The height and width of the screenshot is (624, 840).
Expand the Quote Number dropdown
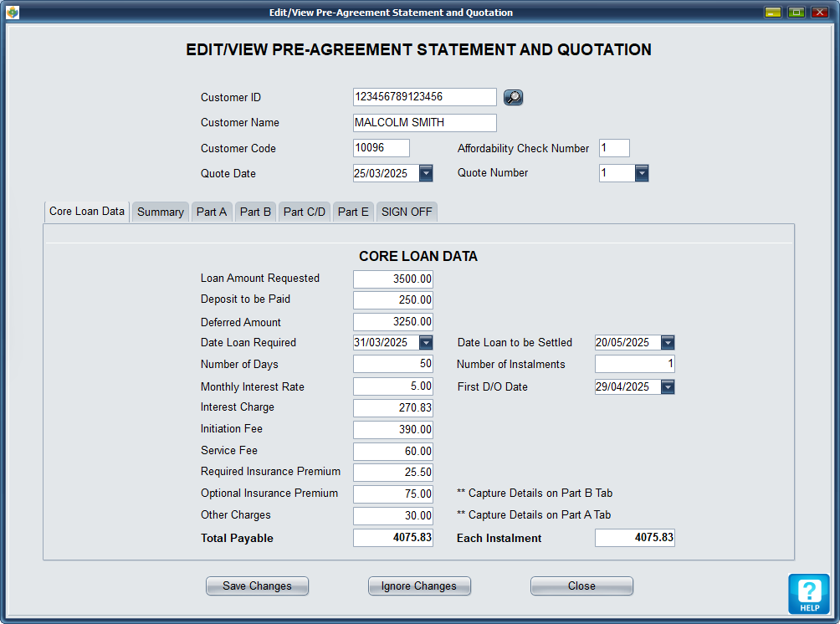[642, 173]
